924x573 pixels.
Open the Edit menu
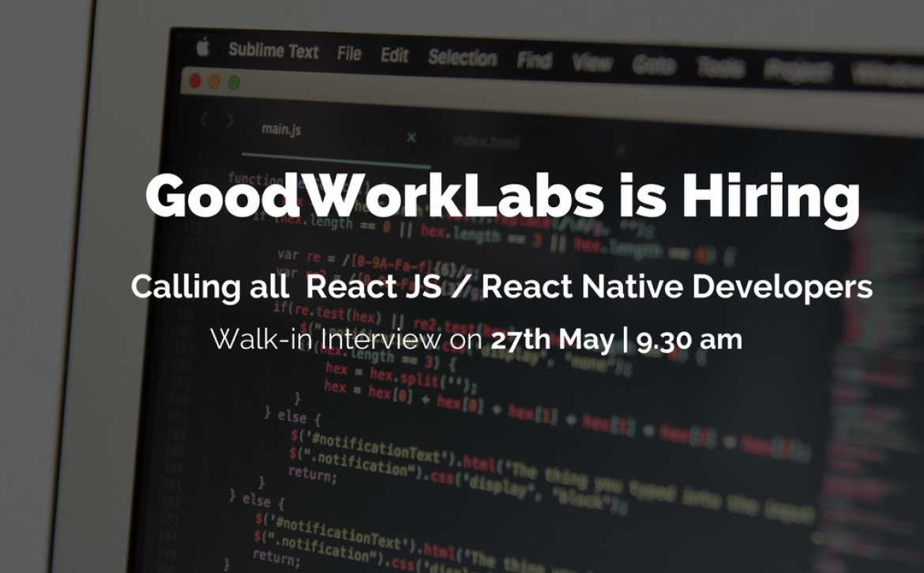coord(394,55)
